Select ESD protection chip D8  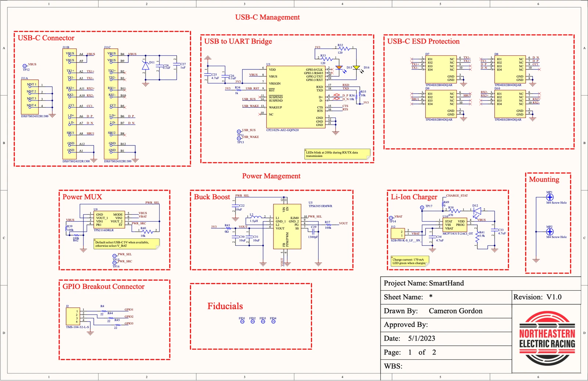point(509,69)
